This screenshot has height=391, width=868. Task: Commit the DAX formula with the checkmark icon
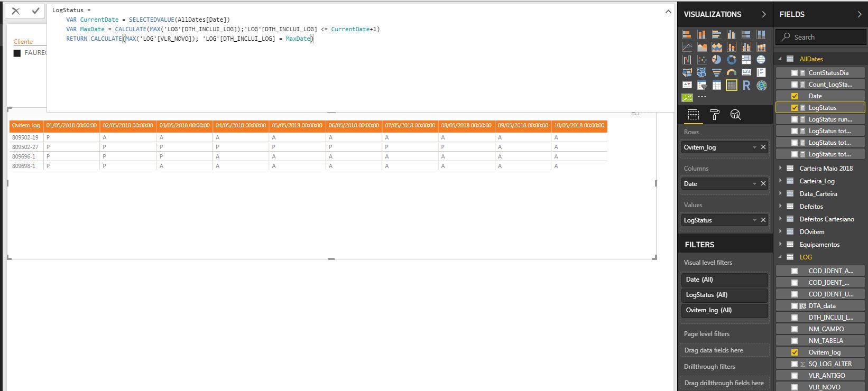coord(35,11)
